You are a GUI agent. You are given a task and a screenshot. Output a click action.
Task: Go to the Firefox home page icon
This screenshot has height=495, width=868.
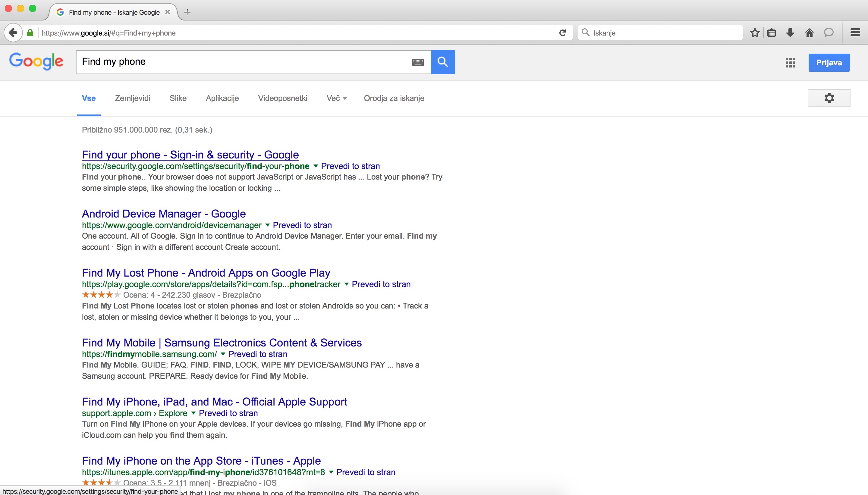[x=810, y=33]
